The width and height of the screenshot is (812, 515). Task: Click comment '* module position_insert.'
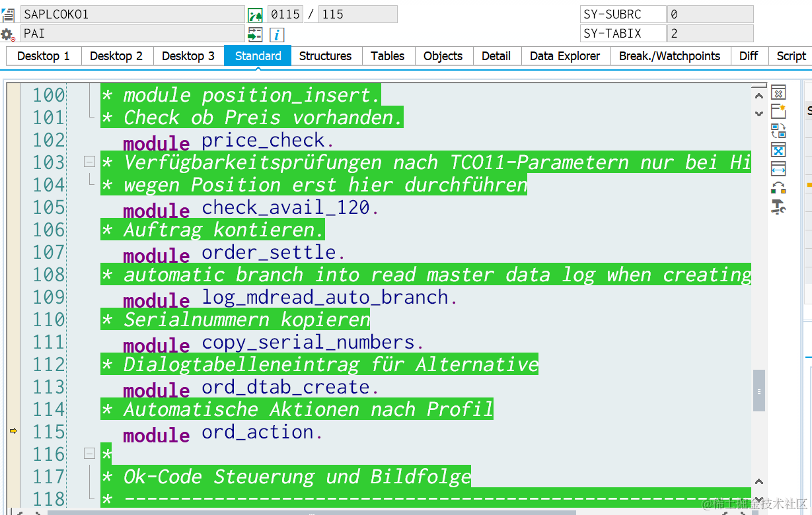click(x=241, y=96)
